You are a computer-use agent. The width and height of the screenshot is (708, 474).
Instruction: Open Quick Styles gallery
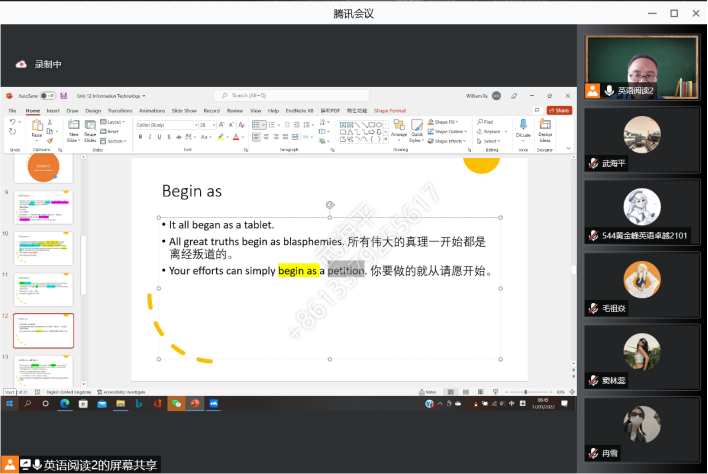pos(417,130)
